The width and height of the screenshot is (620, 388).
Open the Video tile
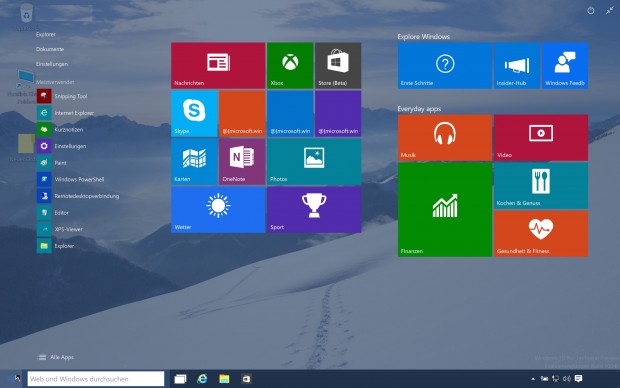(x=541, y=138)
